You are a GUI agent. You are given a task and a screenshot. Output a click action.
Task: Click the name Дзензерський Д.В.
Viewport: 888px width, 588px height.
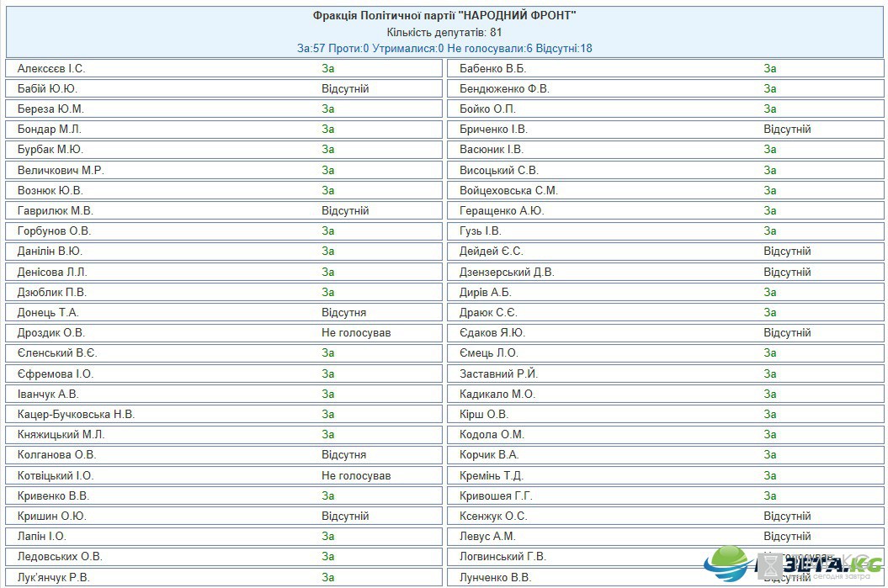pos(507,273)
